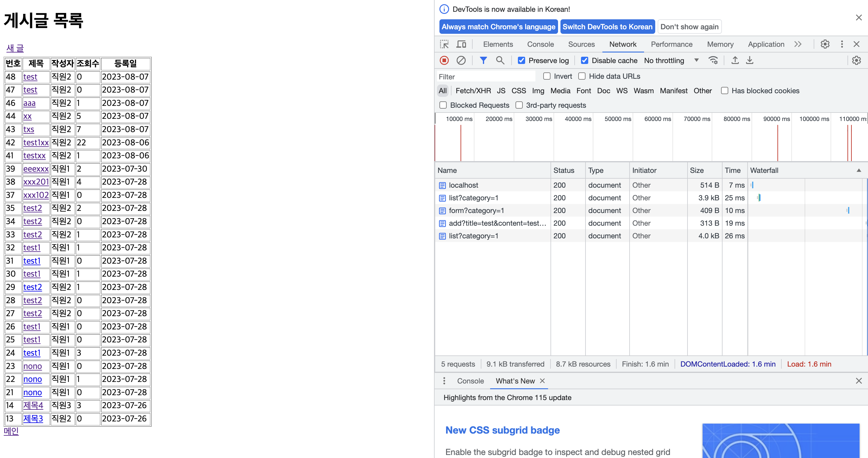
Task: Open DevTools main settings gear
Action: tap(825, 44)
